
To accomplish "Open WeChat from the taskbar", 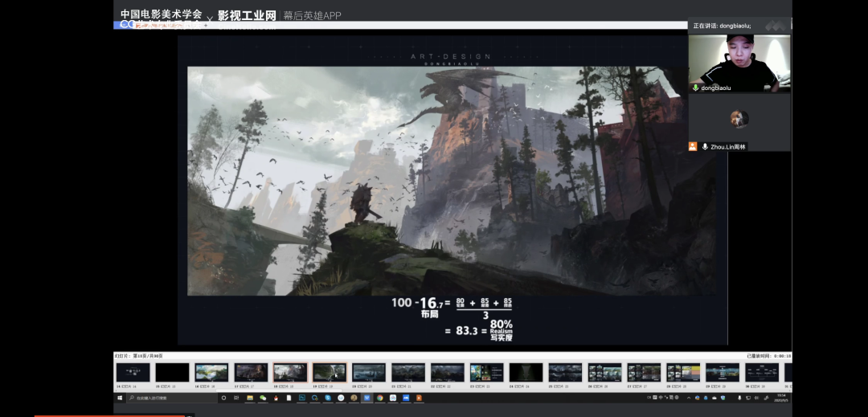I will (x=263, y=398).
